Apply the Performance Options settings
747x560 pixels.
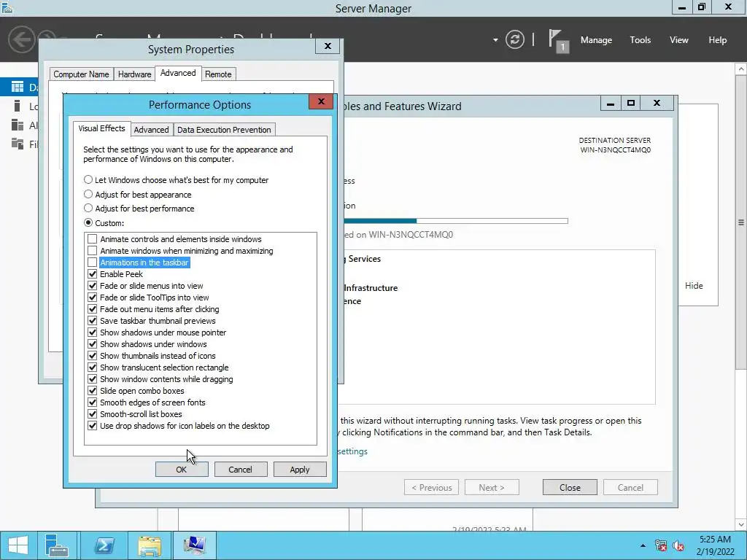300,470
